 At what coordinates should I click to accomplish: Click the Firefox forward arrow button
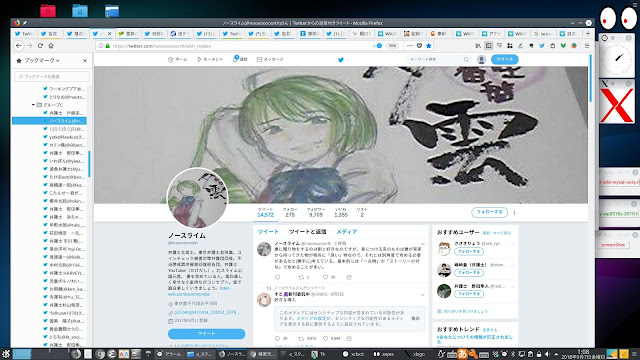29,46
